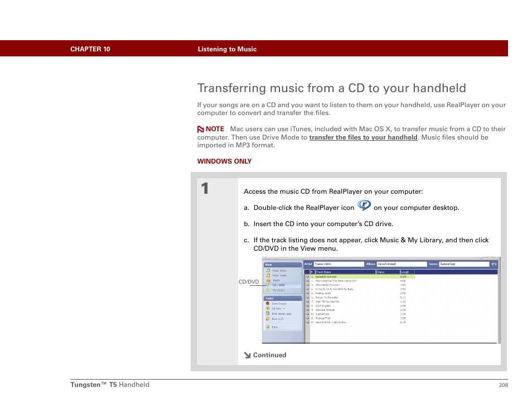Select track 'Feeling Good'

coord(323,293)
